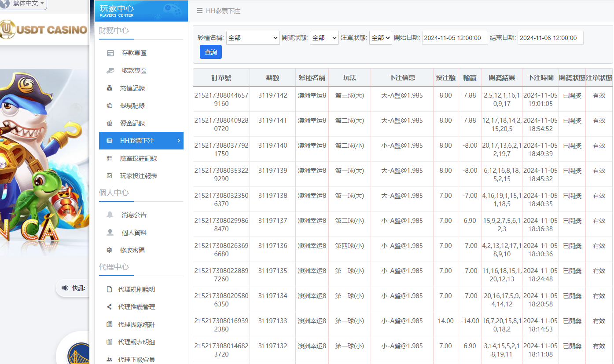Open 充值記錄 via its money bag icon
This screenshot has width=614, height=364.
(x=109, y=88)
